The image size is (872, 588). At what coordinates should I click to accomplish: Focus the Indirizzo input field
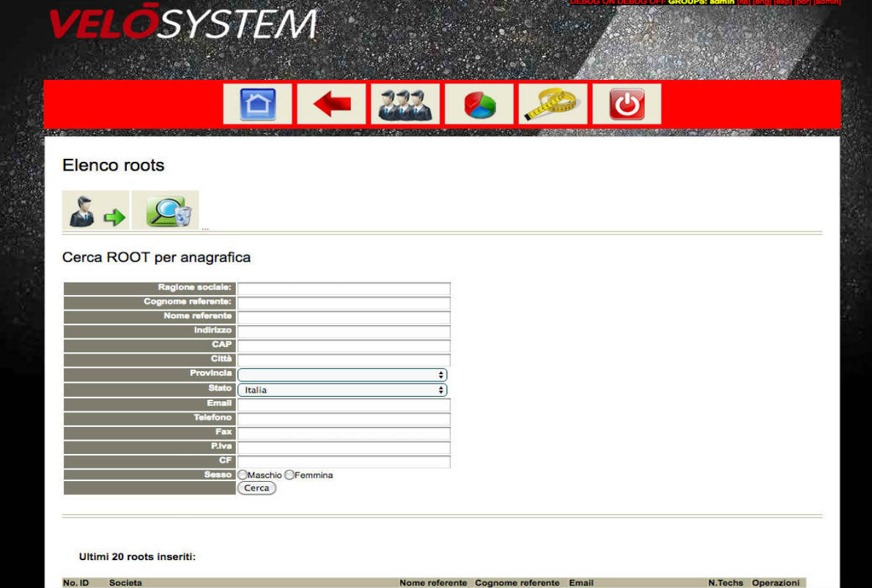344,332
